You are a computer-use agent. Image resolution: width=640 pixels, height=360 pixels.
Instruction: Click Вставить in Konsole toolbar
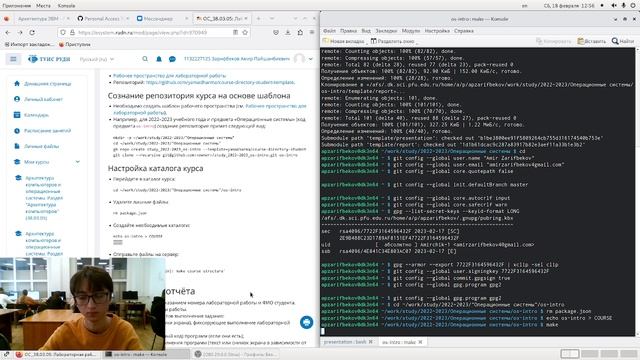(x=592, y=41)
